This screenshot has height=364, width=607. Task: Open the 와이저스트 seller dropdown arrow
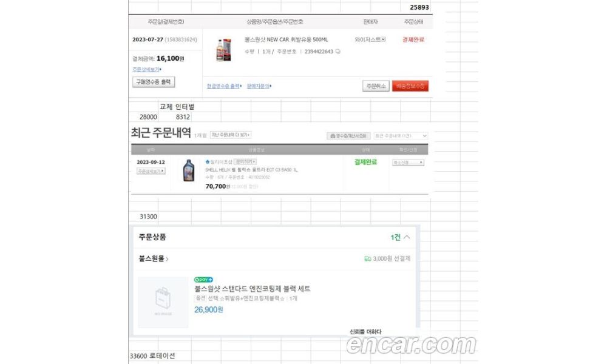[383, 39]
